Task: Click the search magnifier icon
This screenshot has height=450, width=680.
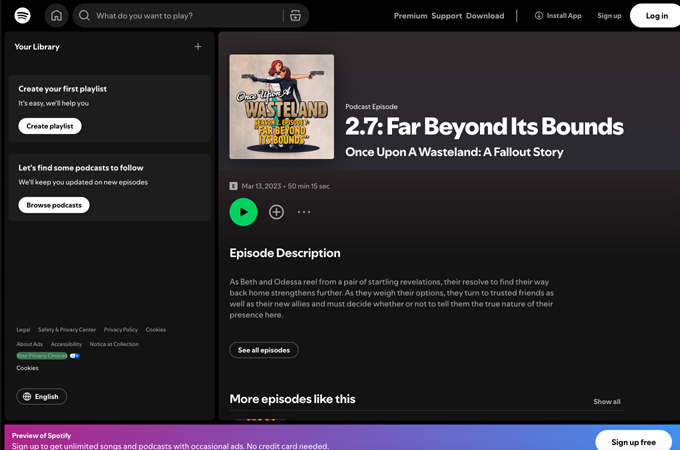Action: coord(85,16)
